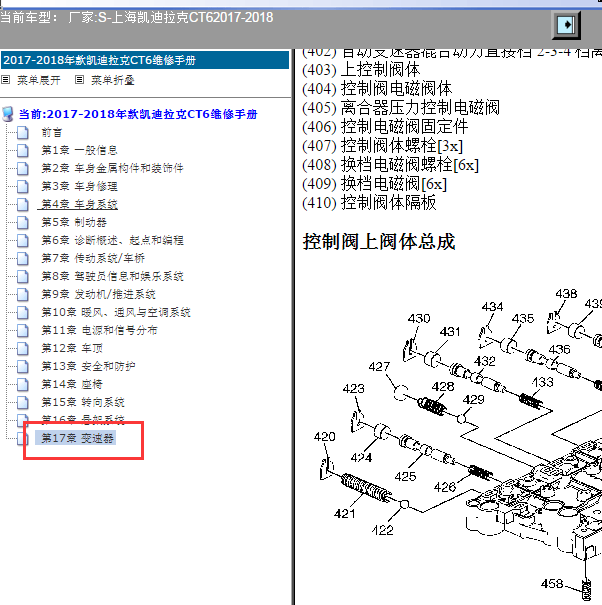Click the page icon beside 第3章 车身修理
The height and width of the screenshot is (605, 602).
[23, 186]
